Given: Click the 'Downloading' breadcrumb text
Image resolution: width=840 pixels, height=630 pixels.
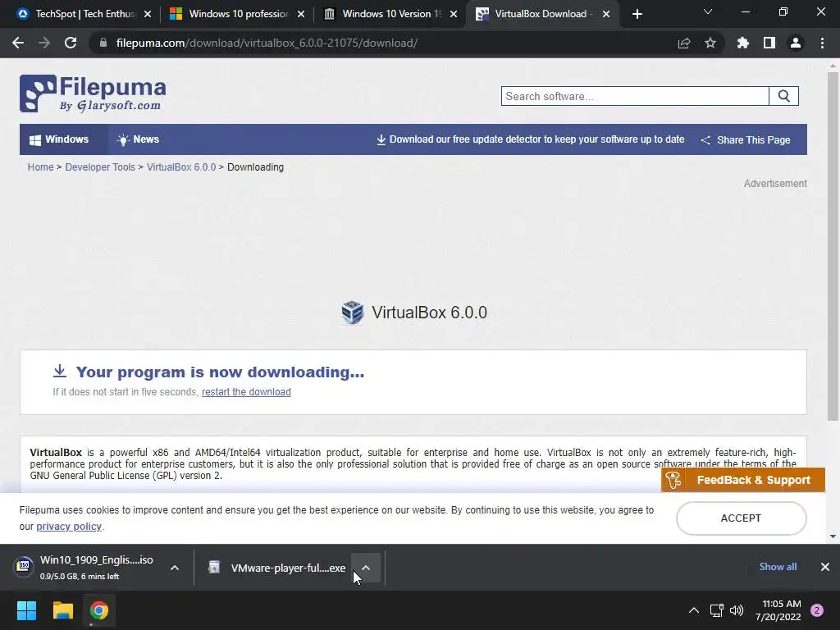Looking at the screenshot, I should (256, 167).
